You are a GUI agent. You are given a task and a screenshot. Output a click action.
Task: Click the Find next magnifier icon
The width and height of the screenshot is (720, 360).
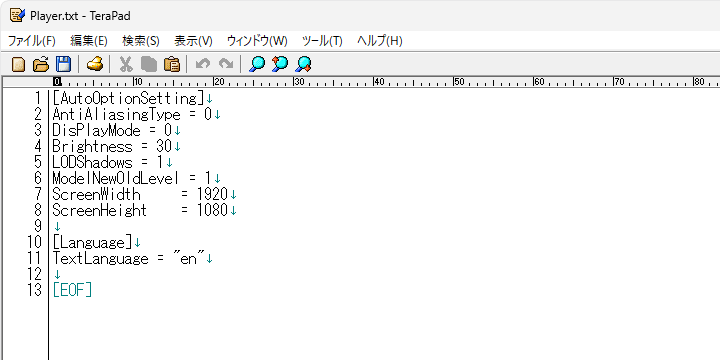(303, 64)
